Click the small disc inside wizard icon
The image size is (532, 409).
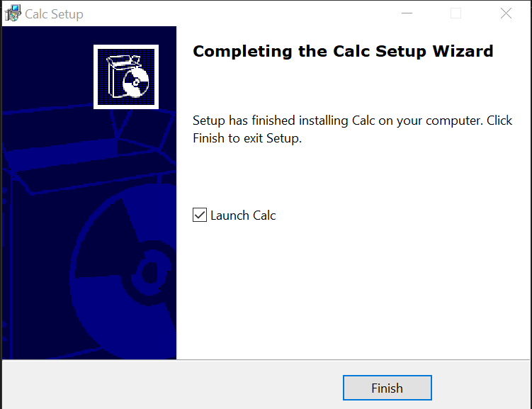(x=133, y=84)
